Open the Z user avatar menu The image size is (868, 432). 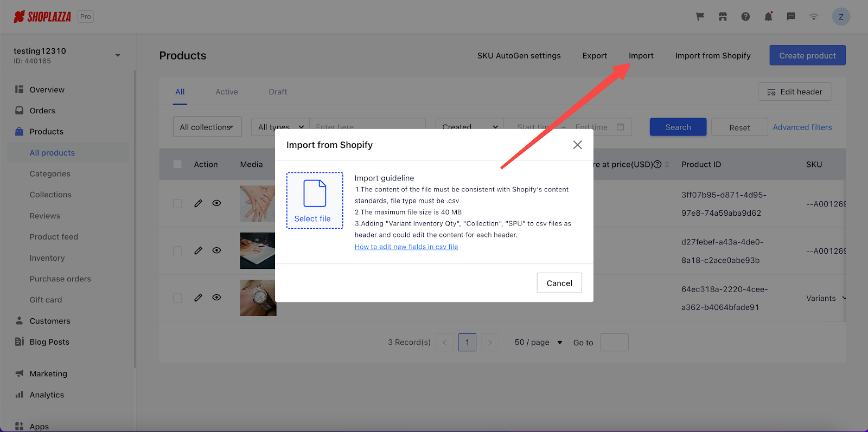coord(841,17)
